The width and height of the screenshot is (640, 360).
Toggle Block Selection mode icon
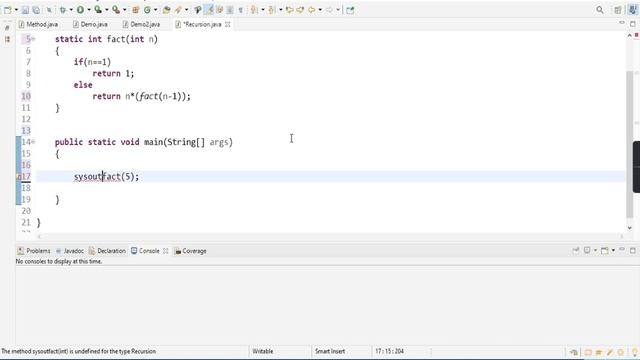coord(230,10)
